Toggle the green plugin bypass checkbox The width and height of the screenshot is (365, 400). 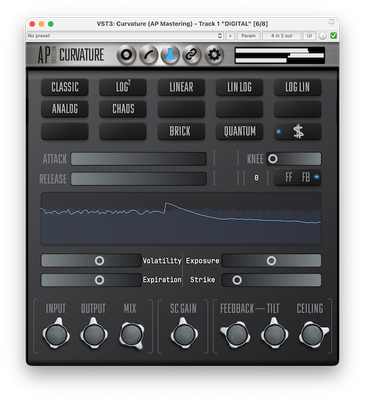pyautogui.click(x=333, y=36)
